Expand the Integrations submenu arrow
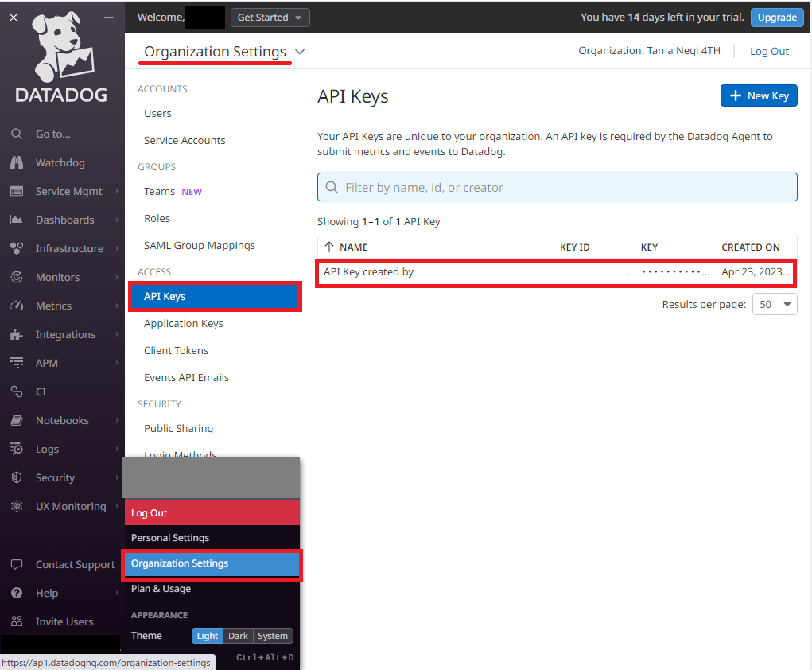This screenshot has width=812, height=670. click(118, 335)
